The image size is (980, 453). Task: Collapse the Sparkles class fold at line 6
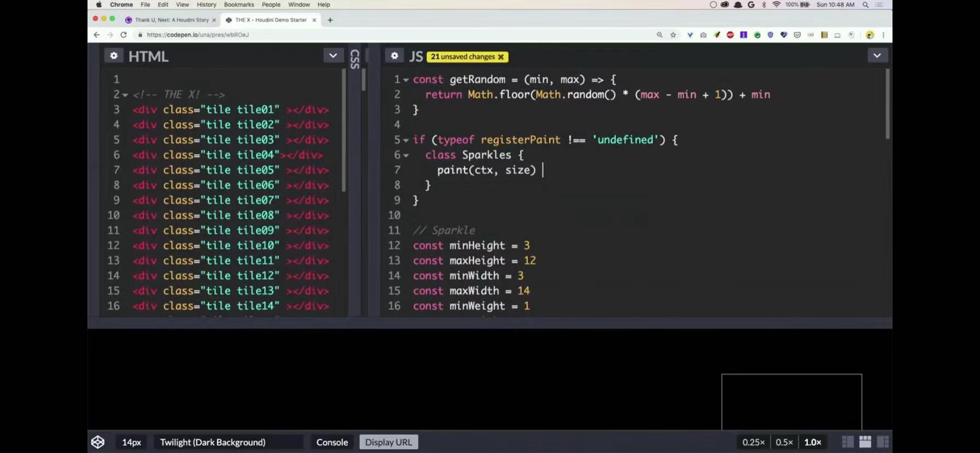tap(406, 155)
